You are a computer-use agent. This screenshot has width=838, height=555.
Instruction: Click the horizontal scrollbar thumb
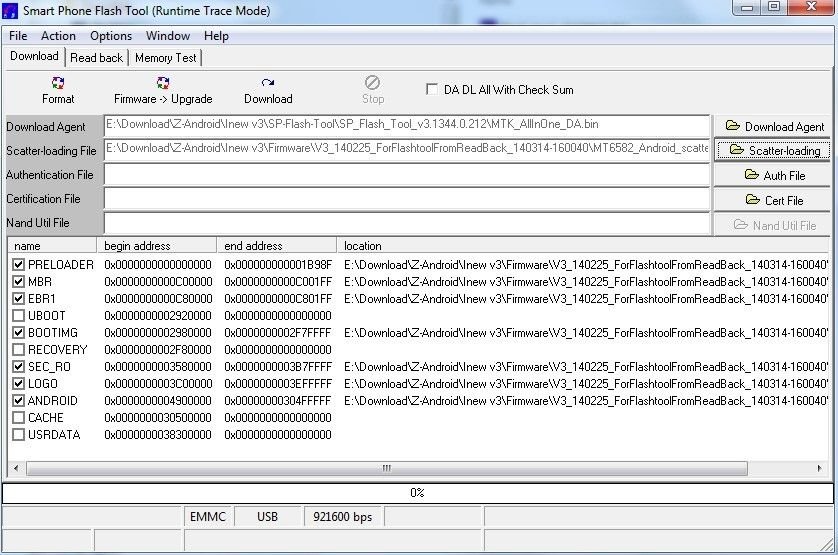pos(387,468)
